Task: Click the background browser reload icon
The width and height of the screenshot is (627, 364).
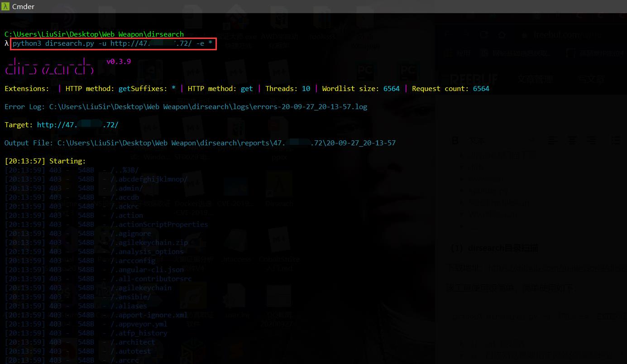Action: (x=483, y=35)
